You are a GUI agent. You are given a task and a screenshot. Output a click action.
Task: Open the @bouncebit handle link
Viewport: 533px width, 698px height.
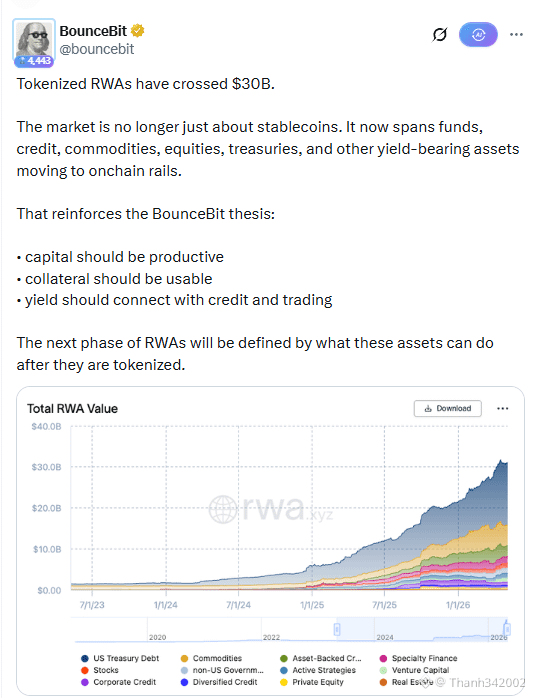click(x=97, y=49)
